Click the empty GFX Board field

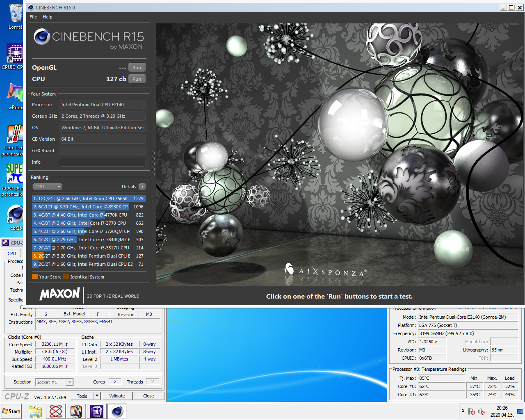[103, 151]
